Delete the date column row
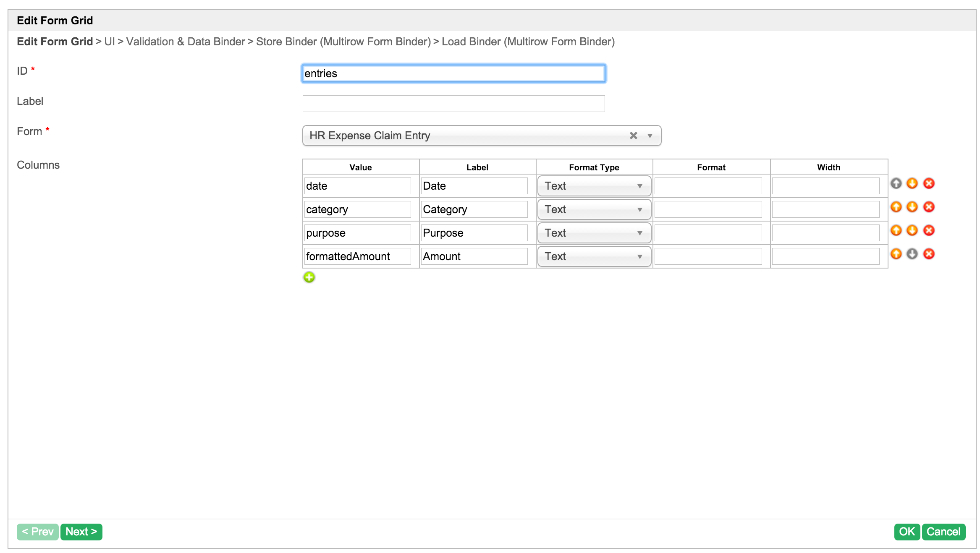This screenshot has width=980, height=553. tap(929, 183)
